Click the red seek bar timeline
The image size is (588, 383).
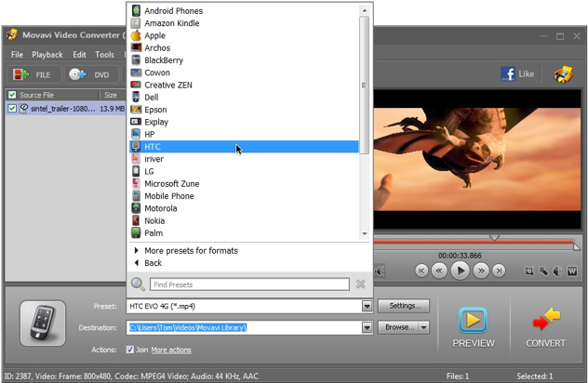[474, 242]
